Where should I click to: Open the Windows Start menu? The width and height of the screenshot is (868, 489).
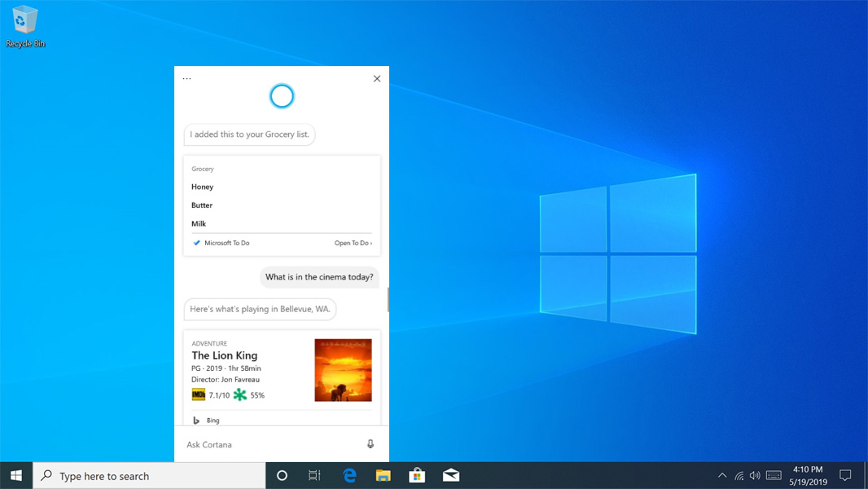point(16,476)
